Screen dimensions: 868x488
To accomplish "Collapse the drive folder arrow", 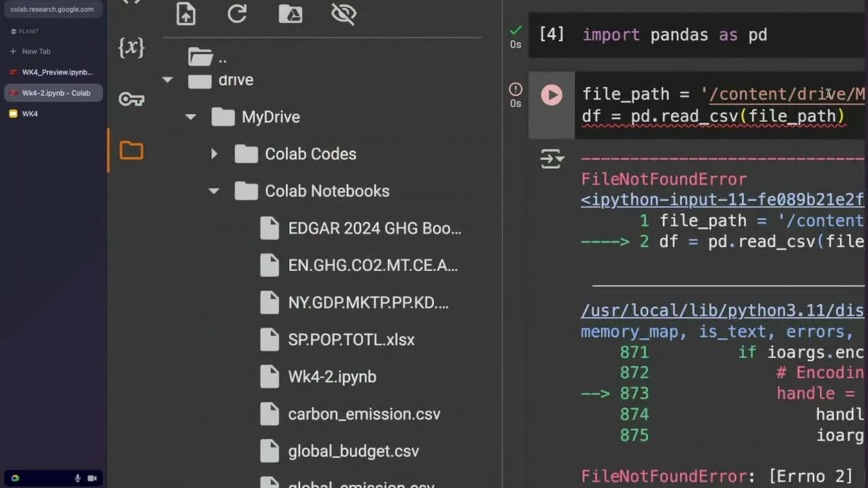I will (x=167, y=80).
